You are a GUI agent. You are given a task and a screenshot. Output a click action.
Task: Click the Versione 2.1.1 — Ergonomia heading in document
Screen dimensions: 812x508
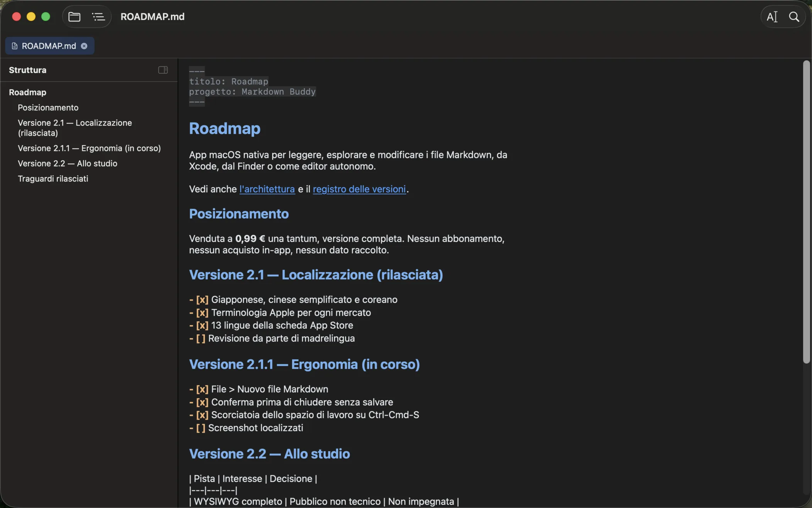point(304,364)
